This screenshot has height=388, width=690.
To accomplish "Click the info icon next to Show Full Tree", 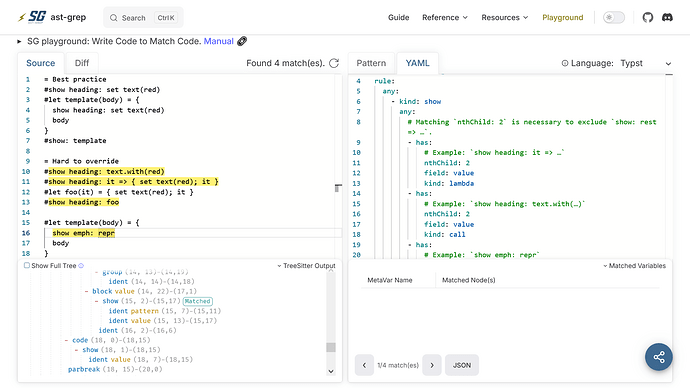I will click(81, 266).
